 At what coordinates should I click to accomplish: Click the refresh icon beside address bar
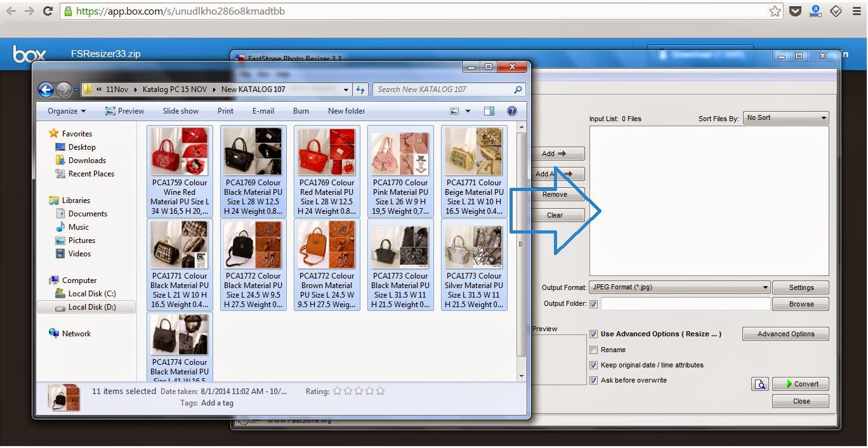tap(360, 89)
